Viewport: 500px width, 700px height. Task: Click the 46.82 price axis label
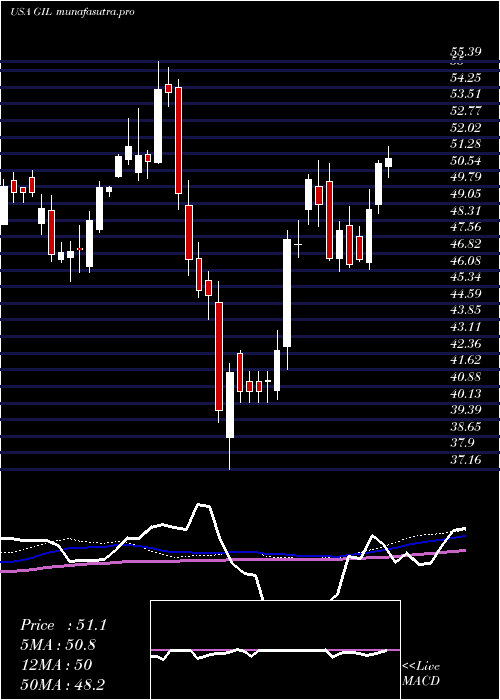click(x=466, y=244)
